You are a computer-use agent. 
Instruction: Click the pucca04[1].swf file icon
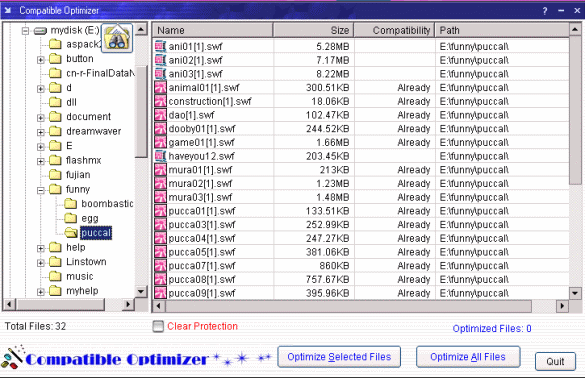pos(160,238)
